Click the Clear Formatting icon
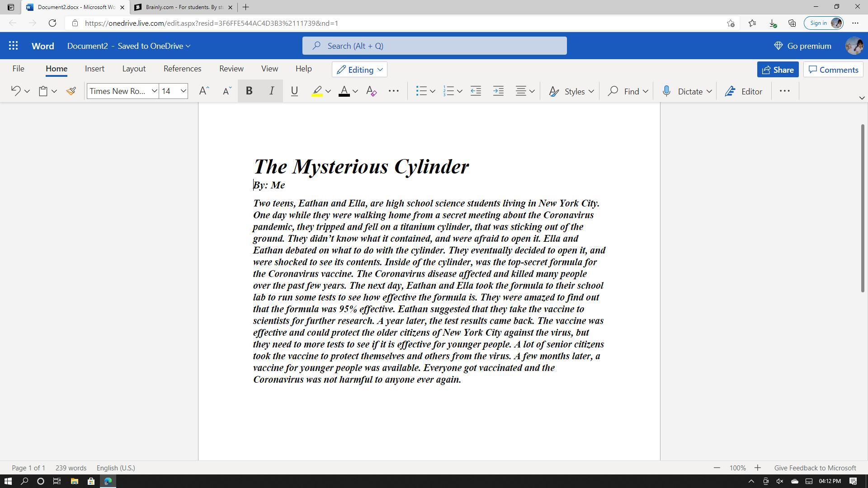The width and height of the screenshot is (868, 488). tap(371, 91)
